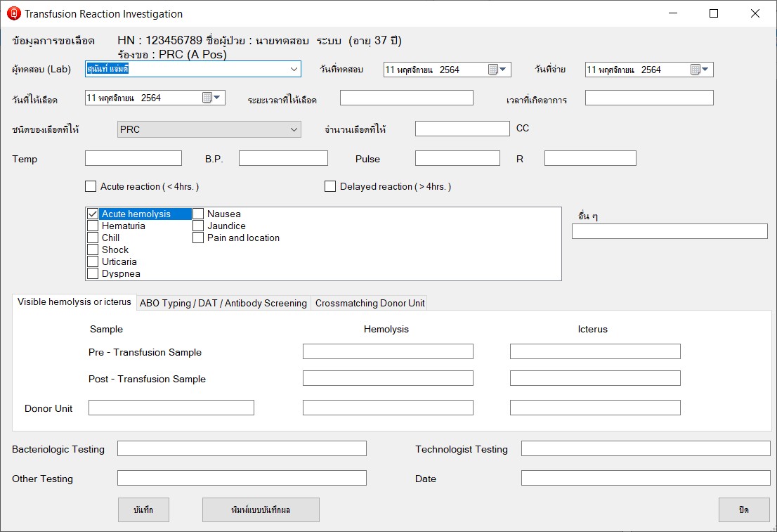Click Pre-Transfusion Sample Icterus field

(x=595, y=351)
